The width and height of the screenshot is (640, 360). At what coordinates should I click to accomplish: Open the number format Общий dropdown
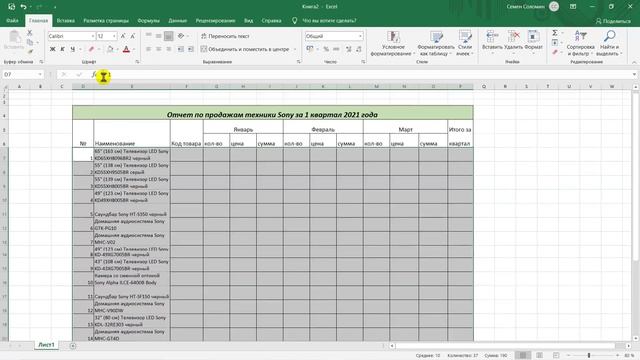pyautogui.click(x=360, y=36)
